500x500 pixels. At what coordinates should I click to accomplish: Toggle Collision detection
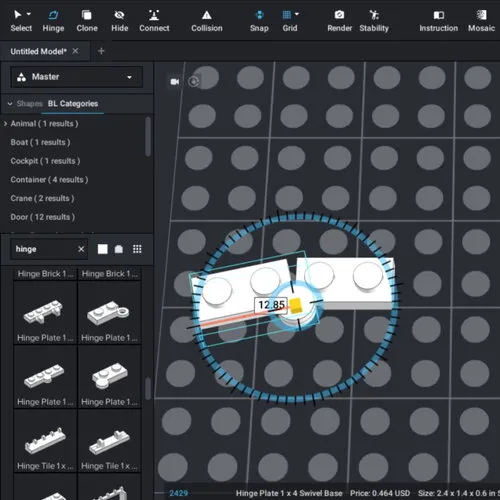207,21
